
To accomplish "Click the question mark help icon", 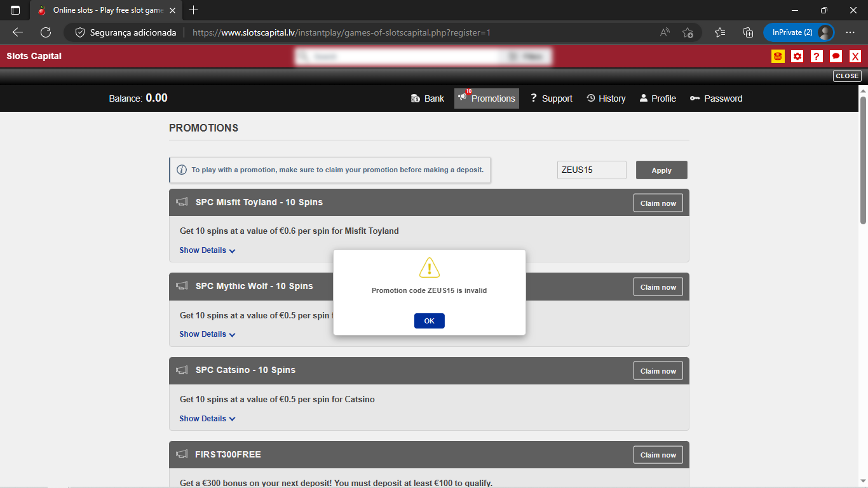I will click(817, 57).
